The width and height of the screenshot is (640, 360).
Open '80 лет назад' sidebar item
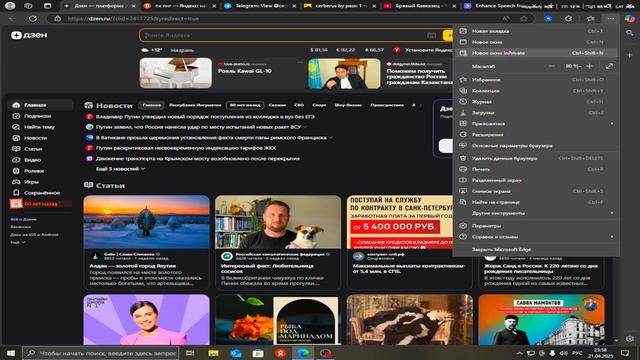pos(40,204)
